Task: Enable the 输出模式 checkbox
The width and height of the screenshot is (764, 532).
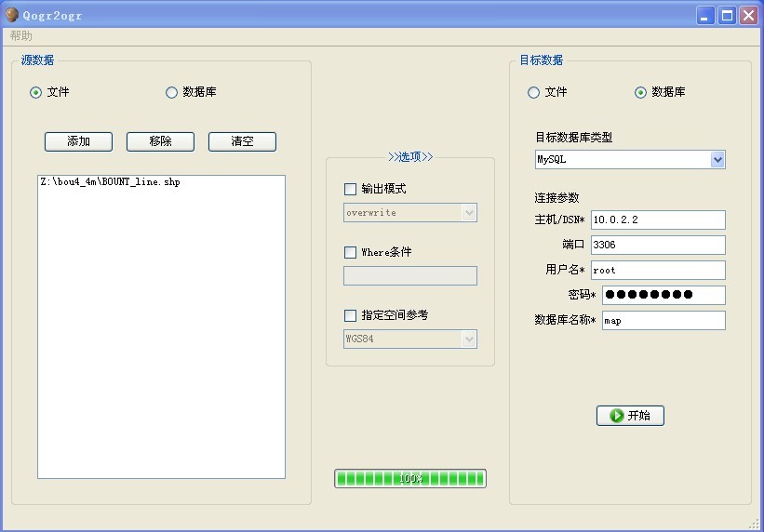Action: pyautogui.click(x=350, y=189)
